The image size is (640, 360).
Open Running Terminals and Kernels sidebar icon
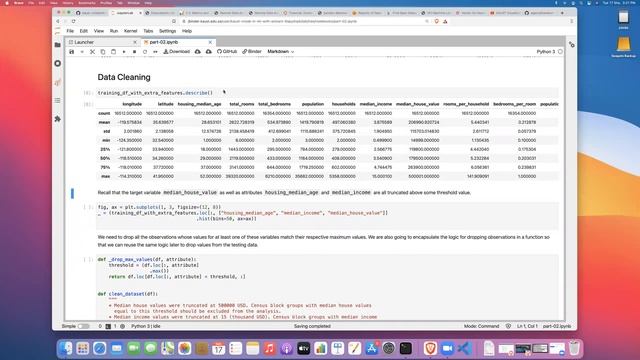click(x=58, y=63)
